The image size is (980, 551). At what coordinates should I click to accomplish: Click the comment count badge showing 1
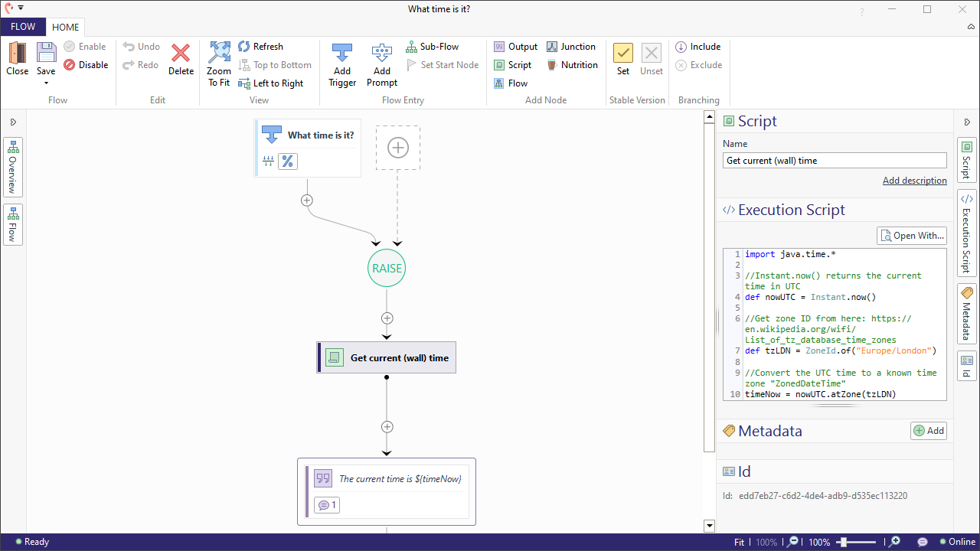click(x=327, y=505)
